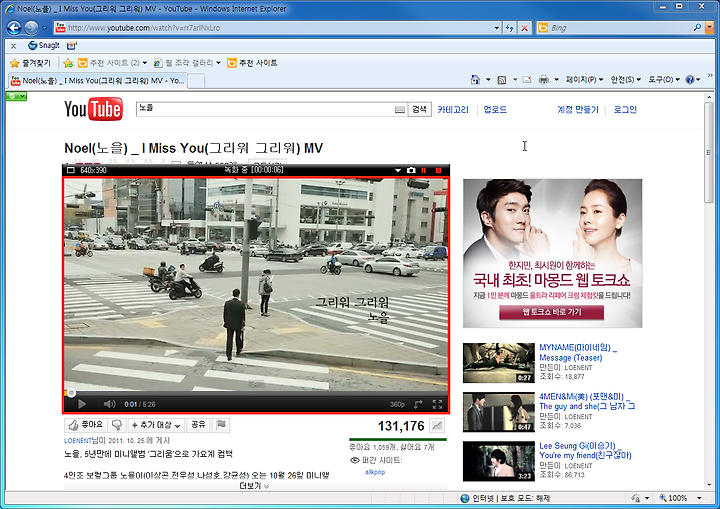Select the Noel I Miss You MV tab
The height and width of the screenshot is (509, 720).
98,80
